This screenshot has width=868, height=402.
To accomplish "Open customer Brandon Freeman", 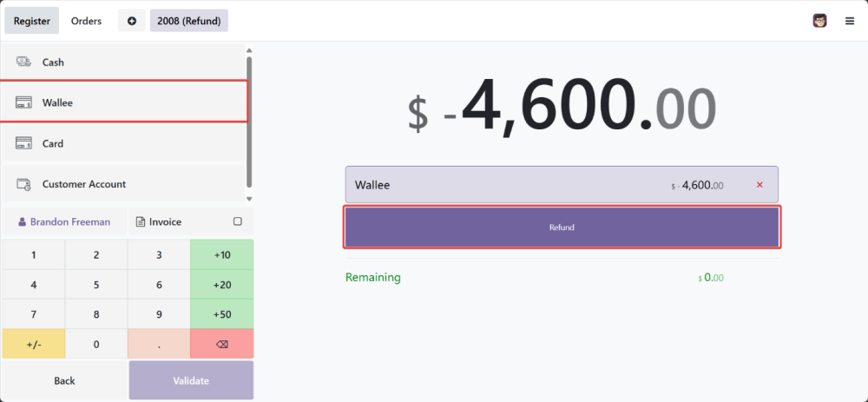I will point(64,221).
